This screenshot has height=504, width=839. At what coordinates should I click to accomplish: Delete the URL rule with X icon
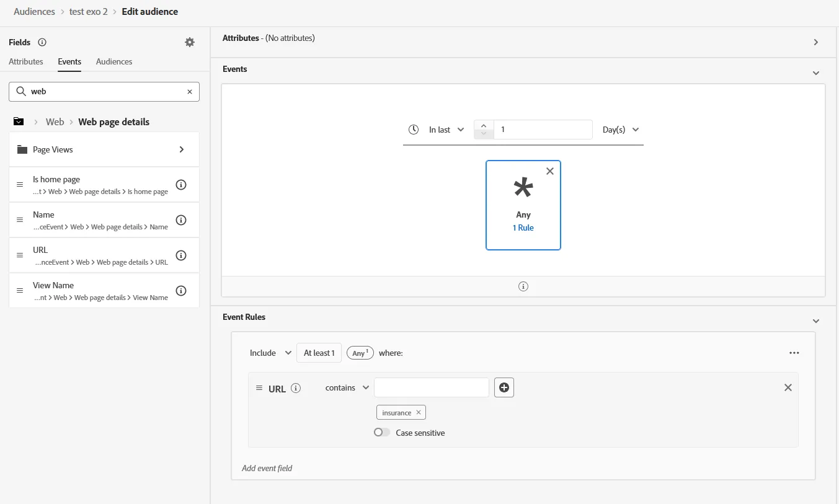tap(788, 387)
